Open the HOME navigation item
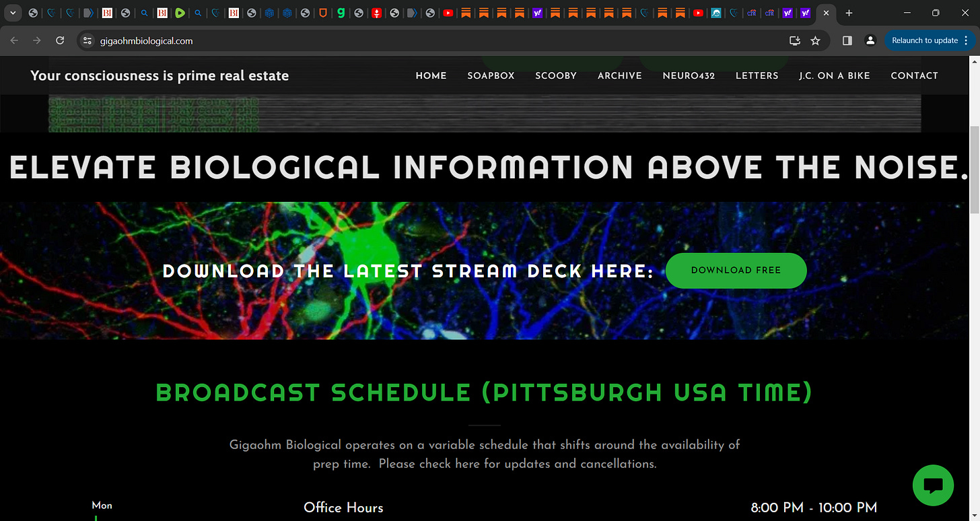980x521 pixels. (431, 75)
